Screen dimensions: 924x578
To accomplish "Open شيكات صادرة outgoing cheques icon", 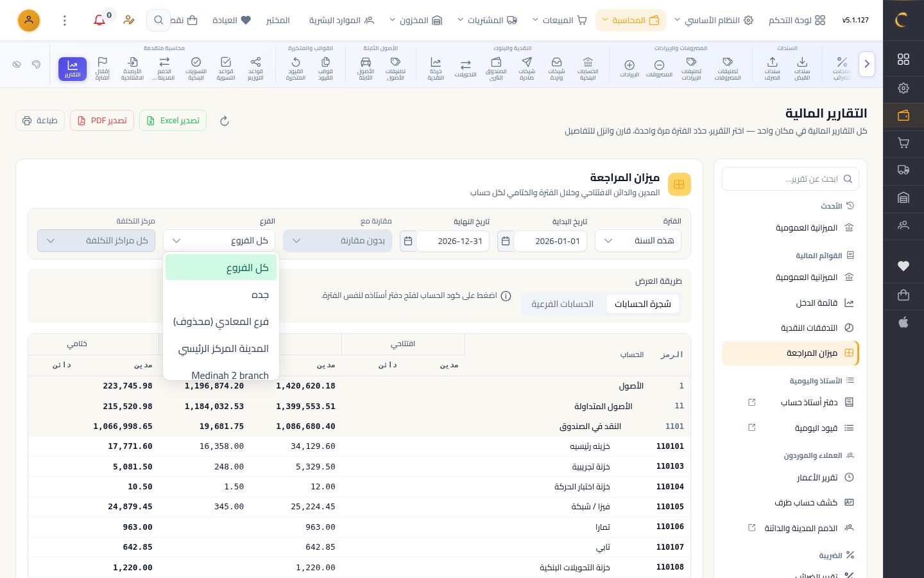I will coord(527,69).
